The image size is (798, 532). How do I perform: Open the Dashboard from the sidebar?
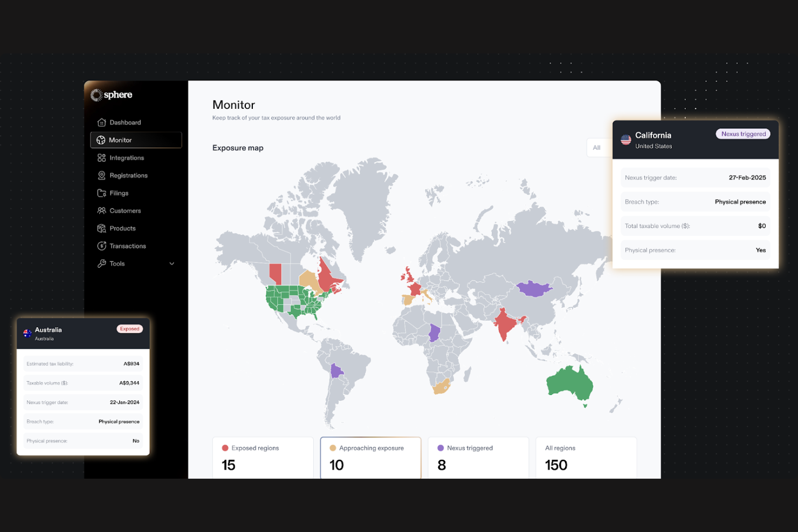point(102,122)
